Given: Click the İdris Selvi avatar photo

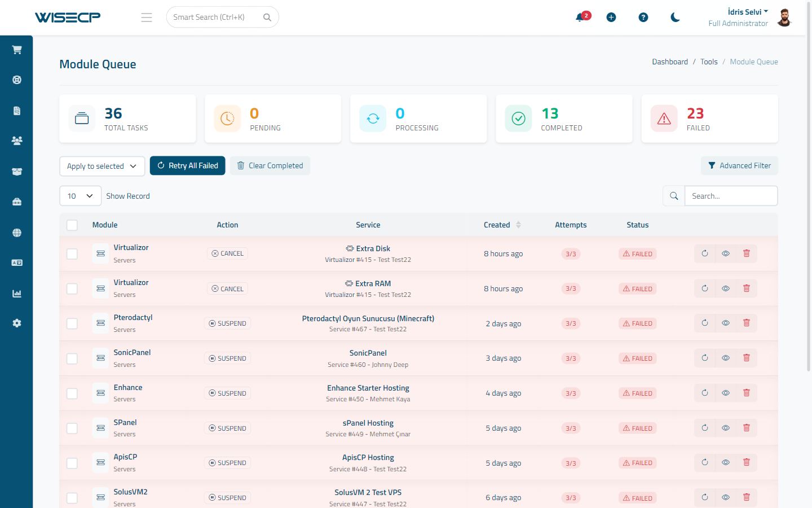Looking at the screenshot, I should click(784, 17).
